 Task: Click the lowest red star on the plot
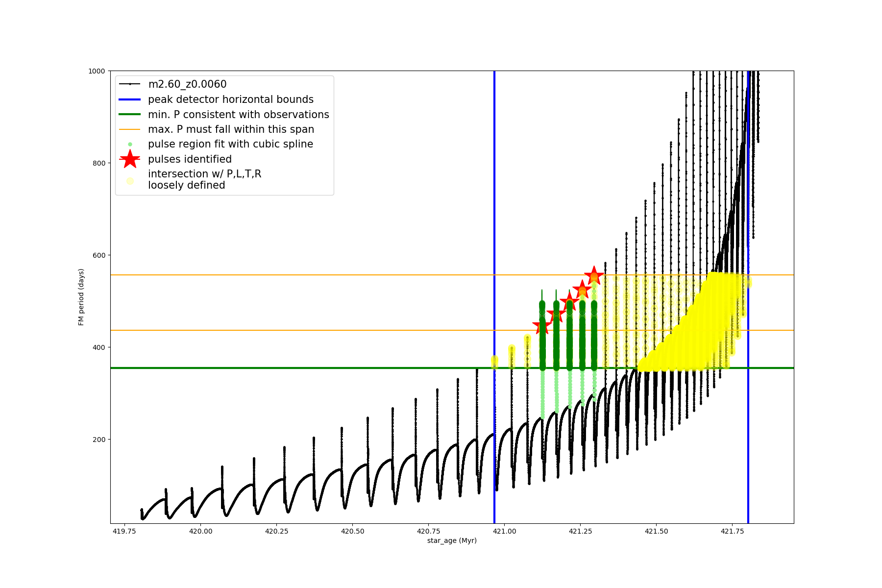click(x=541, y=326)
